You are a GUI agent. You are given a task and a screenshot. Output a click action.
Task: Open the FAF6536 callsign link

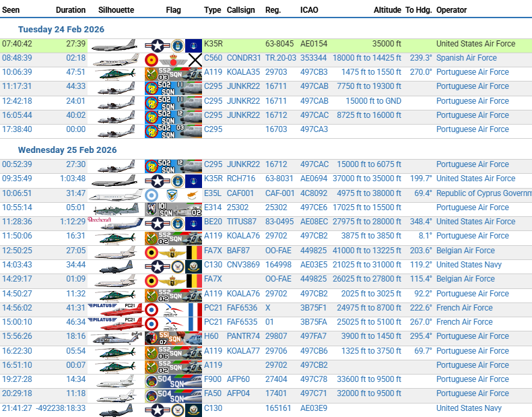[242, 308]
